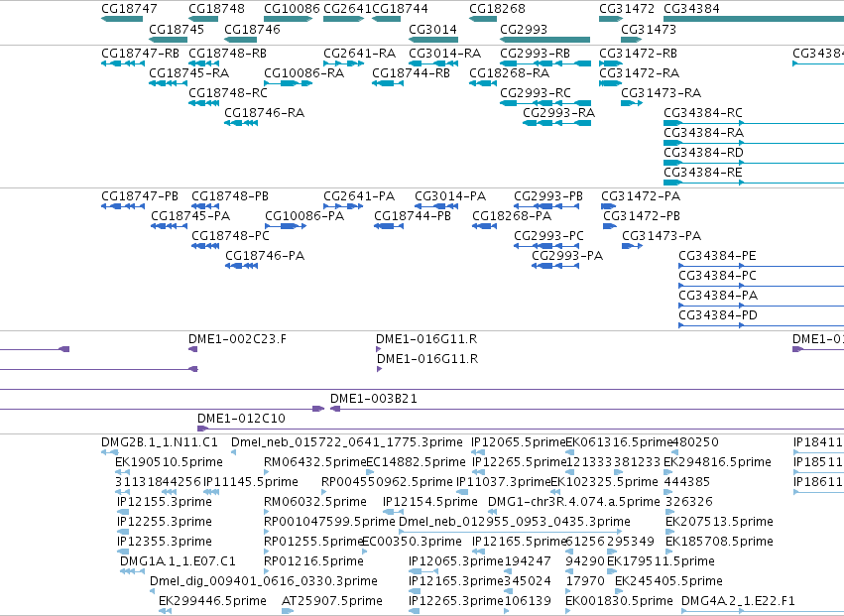Select the IP12154.5prime EST label

click(430, 502)
